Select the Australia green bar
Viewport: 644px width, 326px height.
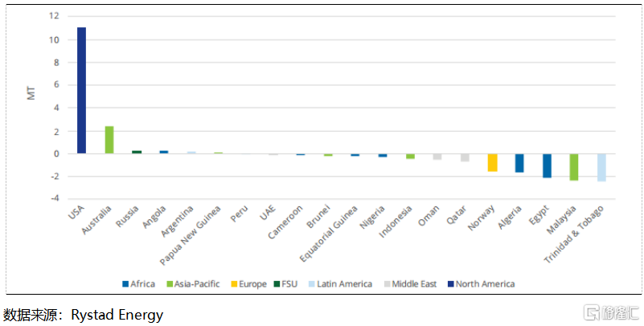109,140
